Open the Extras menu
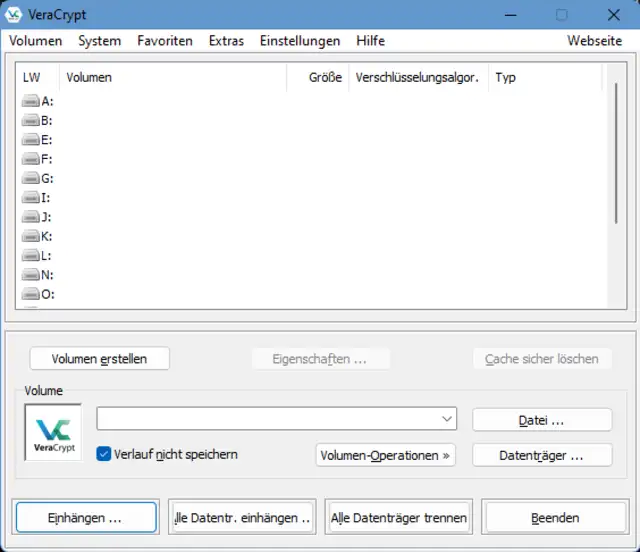640x552 pixels. point(226,41)
